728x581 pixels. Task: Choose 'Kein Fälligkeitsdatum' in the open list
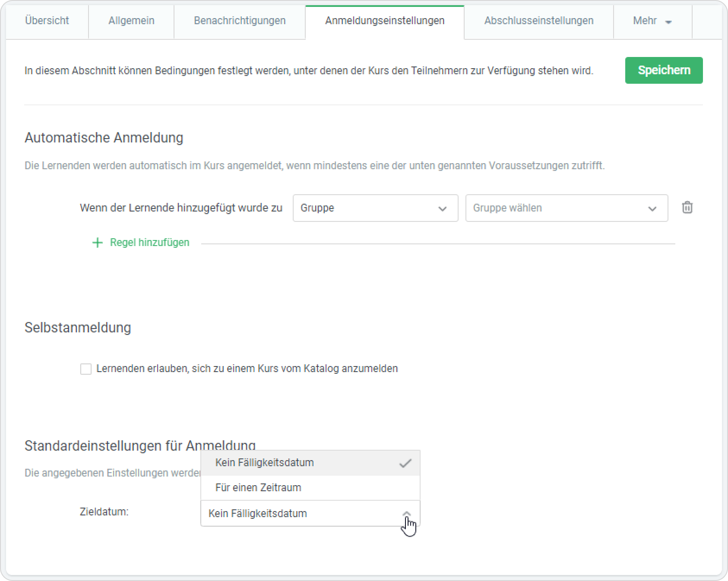(264, 463)
